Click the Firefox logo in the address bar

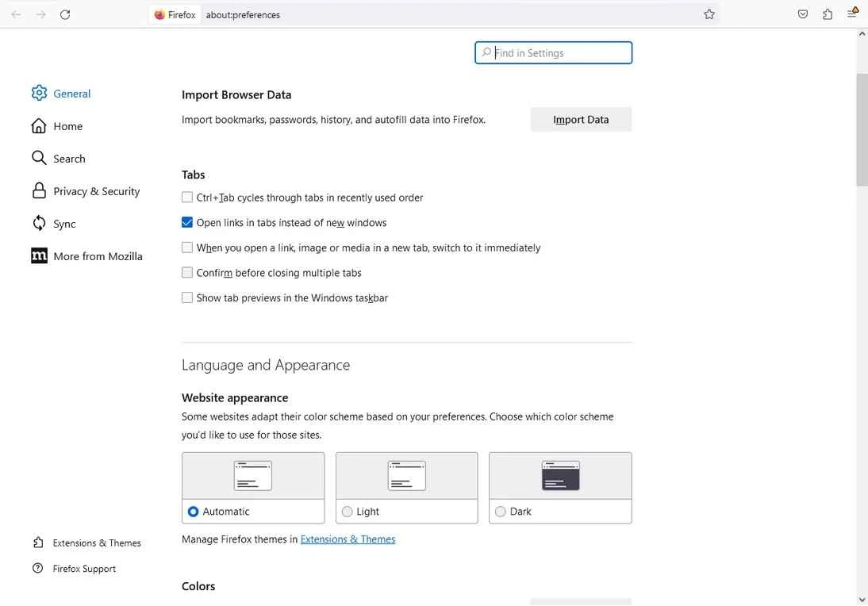click(159, 15)
